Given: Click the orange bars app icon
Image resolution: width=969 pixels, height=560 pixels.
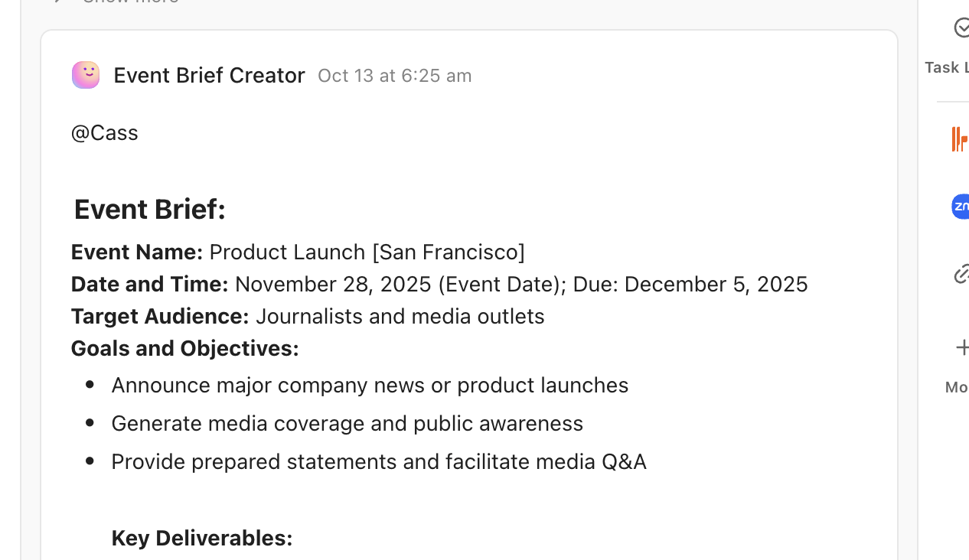Looking at the screenshot, I should pyautogui.click(x=959, y=139).
